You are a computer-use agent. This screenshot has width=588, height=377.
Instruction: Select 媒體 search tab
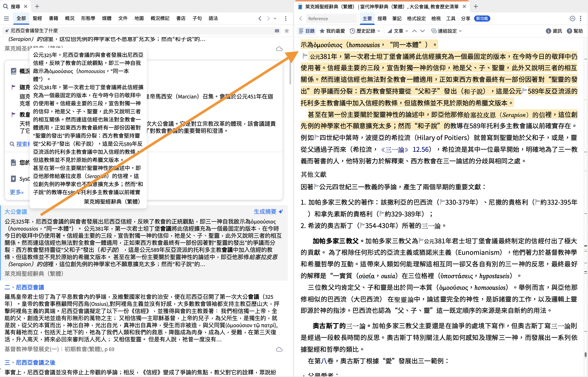click(x=107, y=18)
